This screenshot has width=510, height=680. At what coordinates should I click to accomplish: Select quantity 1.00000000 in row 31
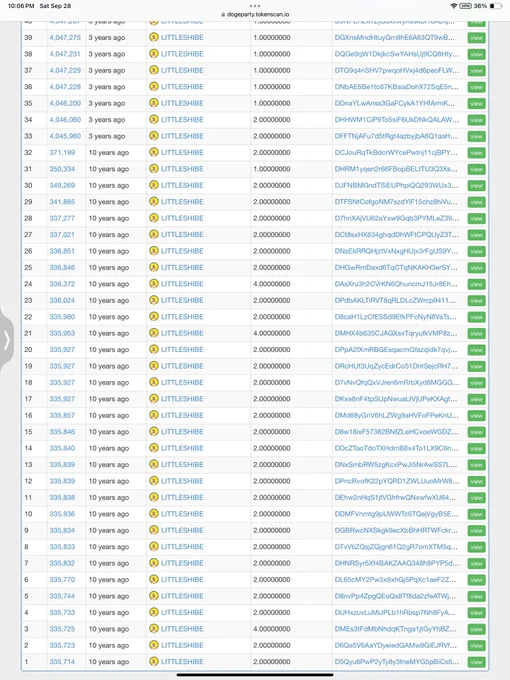tap(272, 169)
